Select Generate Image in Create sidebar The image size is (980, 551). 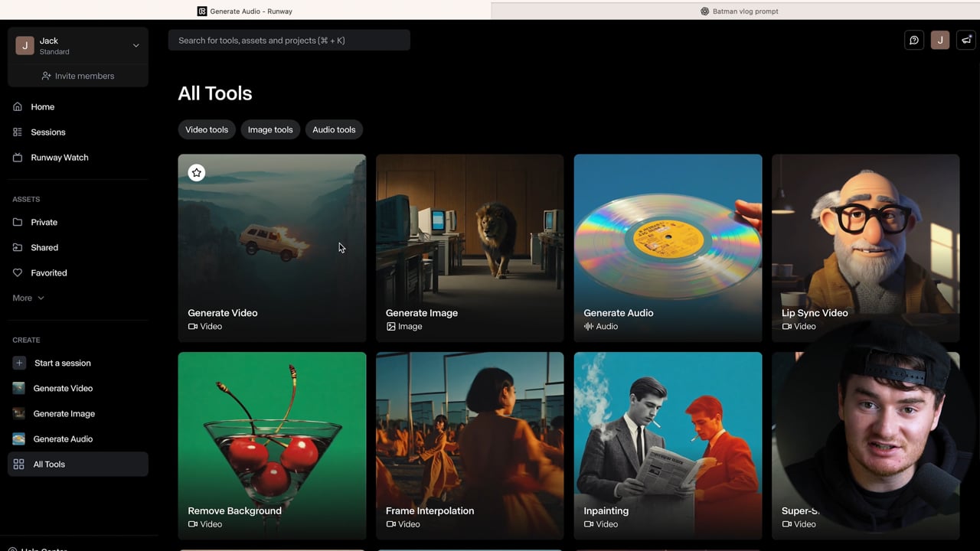tap(78, 413)
